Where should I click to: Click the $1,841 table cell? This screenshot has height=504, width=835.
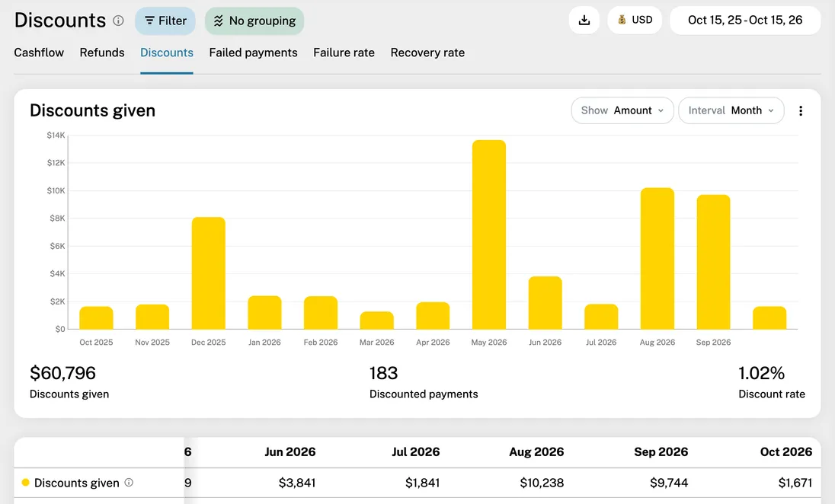(x=422, y=483)
